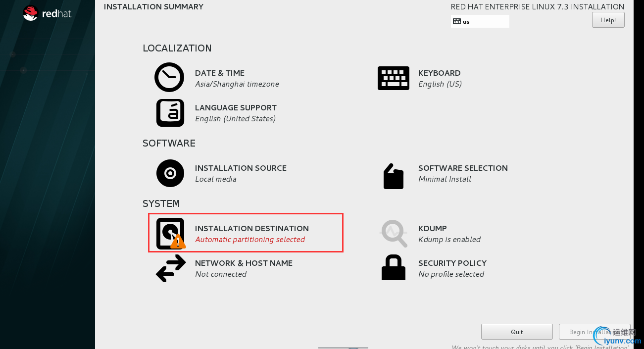Screen dimensions: 644x349
Task: Open SECURITY POLICY label
Action: click(452, 263)
